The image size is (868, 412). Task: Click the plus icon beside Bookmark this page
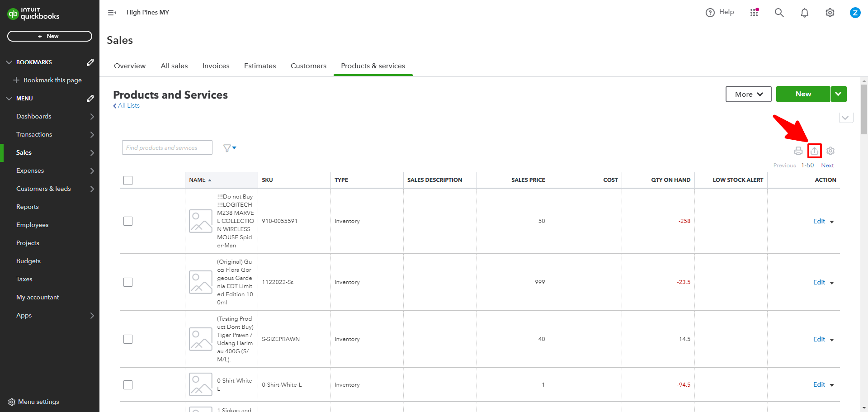click(x=16, y=80)
